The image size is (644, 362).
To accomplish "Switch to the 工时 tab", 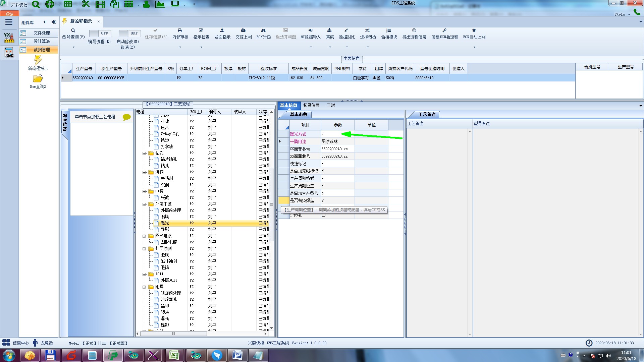I will [x=331, y=105].
